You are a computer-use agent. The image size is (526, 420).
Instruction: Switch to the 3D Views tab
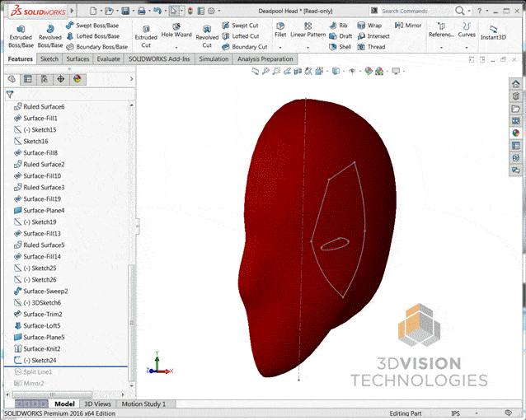pos(97,404)
